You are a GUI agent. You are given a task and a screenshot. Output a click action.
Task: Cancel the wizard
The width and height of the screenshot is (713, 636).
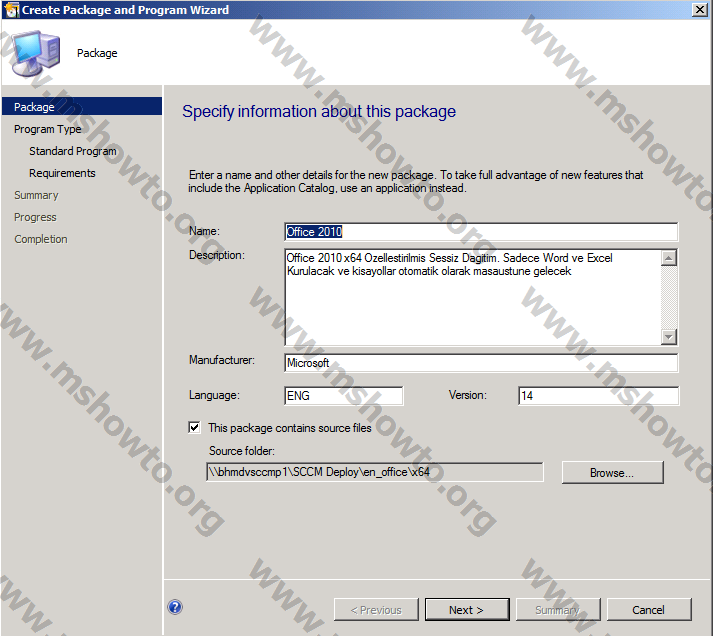click(x=649, y=610)
